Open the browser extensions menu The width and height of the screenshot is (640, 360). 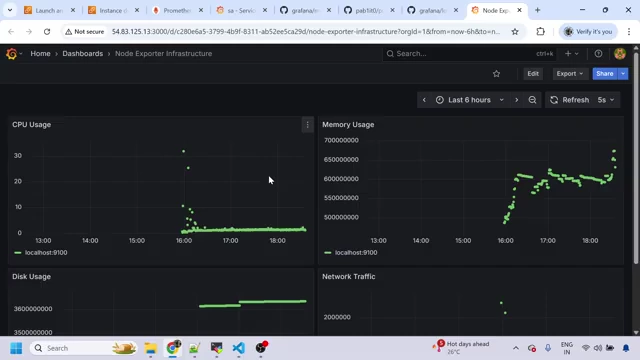(x=540, y=31)
